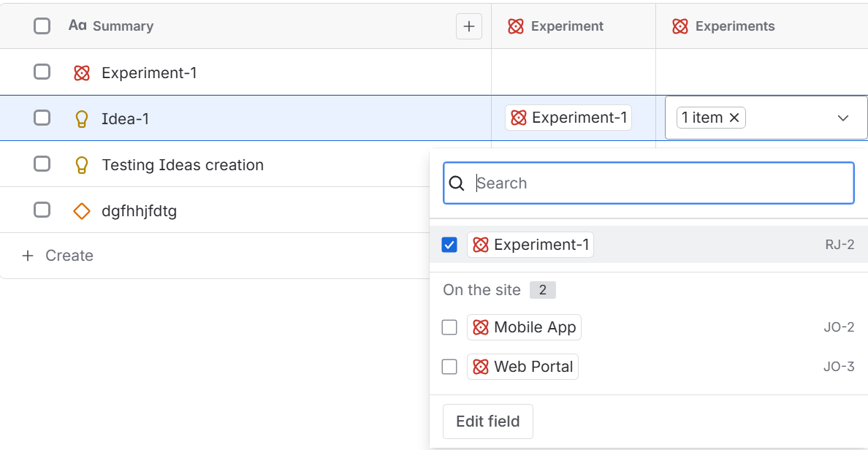868x450 pixels.
Task: Click atom icon in Idea-1's Experiment-1 chip
Action: (x=519, y=118)
